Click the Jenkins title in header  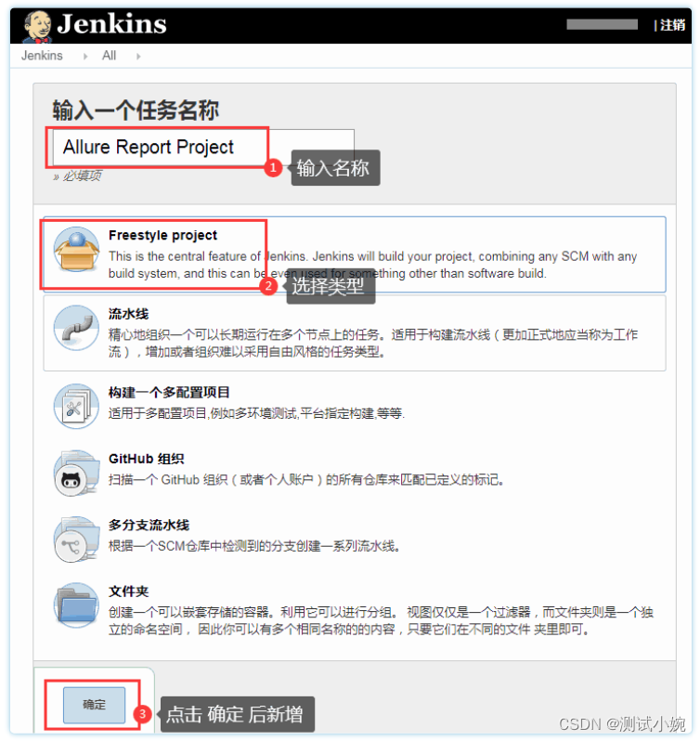tap(111, 23)
